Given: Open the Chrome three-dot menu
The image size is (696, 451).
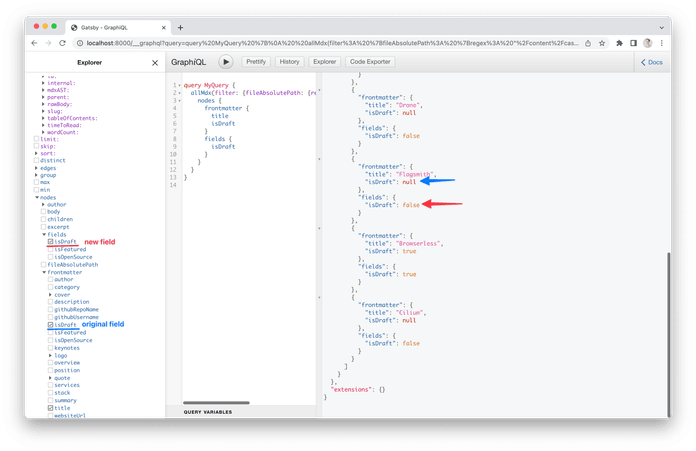Looking at the screenshot, I should (x=663, y=43).
